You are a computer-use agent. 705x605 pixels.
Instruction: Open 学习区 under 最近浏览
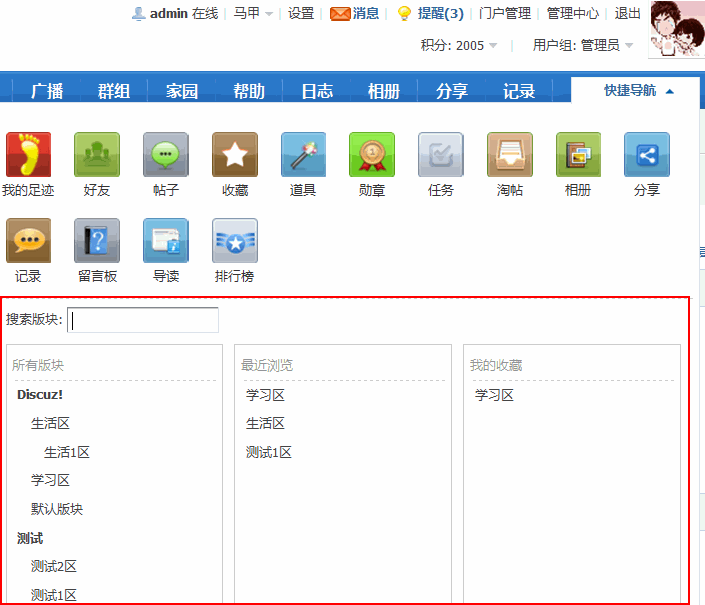coord(265,395)
